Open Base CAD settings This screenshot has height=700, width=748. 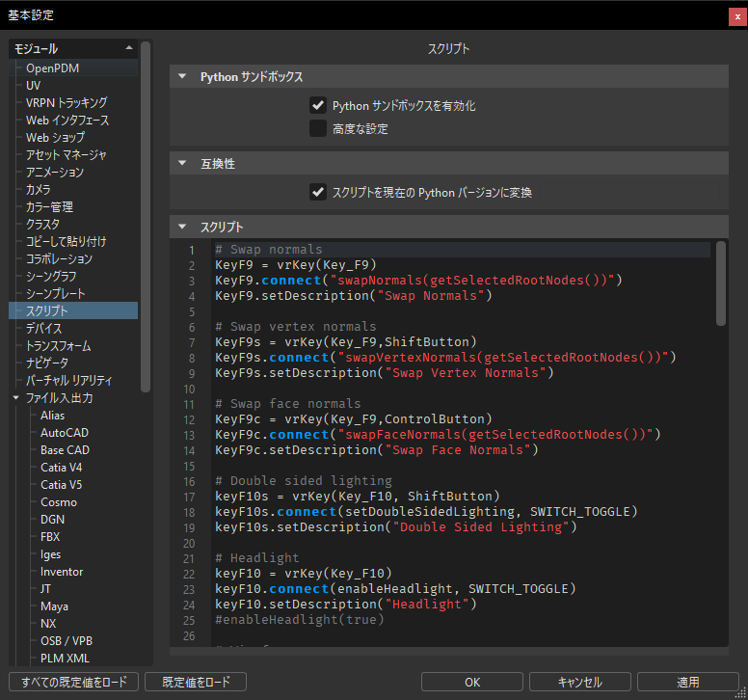[65, 450]
